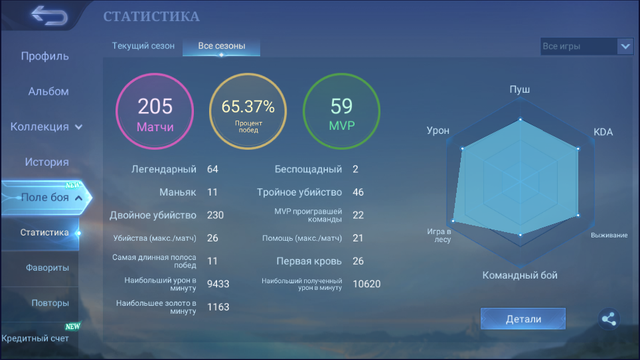The width and height of the screenshot is (640, 360).
Task: Click the KDA radar chart label
Action: pyautogui.click(x=603, y=132)
